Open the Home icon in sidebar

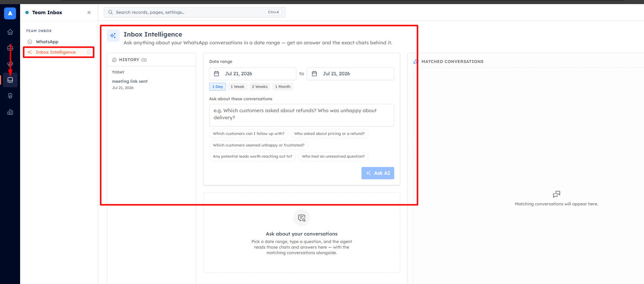pyautogui.click(x=10, y=32)
